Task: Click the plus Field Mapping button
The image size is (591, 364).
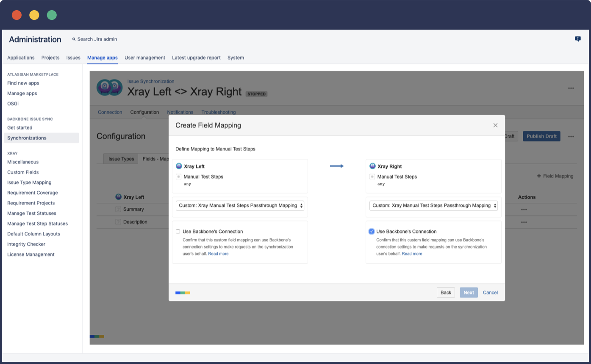Action: [555, 176]
